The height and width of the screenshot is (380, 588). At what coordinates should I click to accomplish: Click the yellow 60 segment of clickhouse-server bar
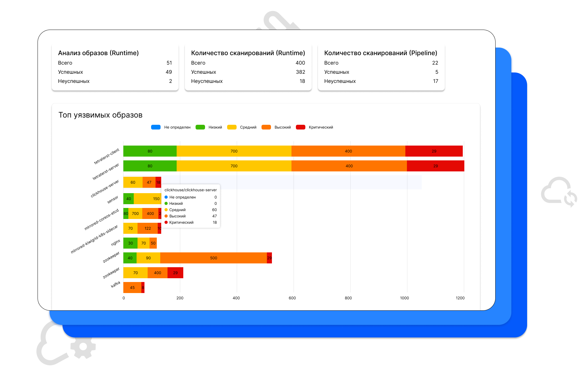coord(133,182)
